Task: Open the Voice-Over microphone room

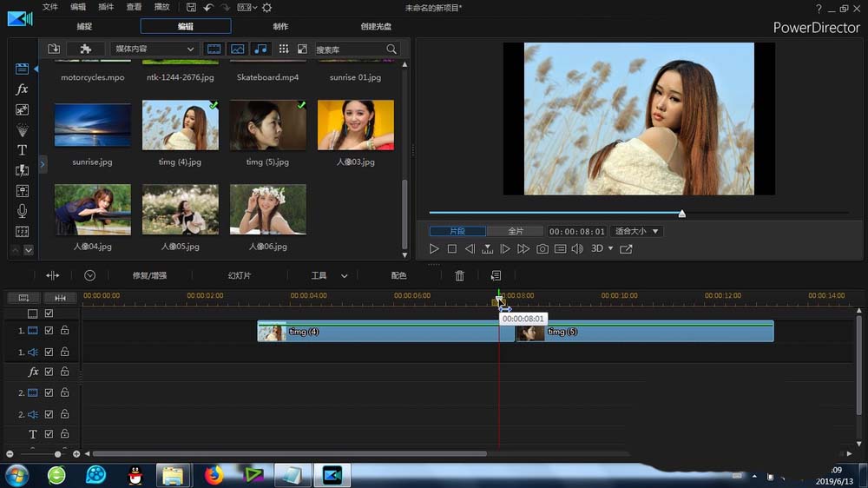Action: click(23, 211)
